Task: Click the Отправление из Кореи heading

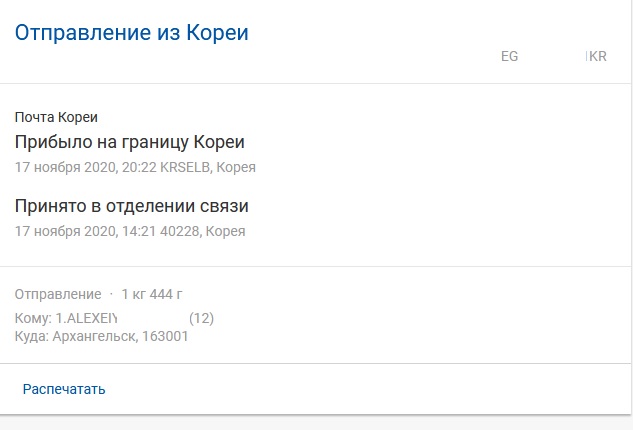Action: [131, 33]
